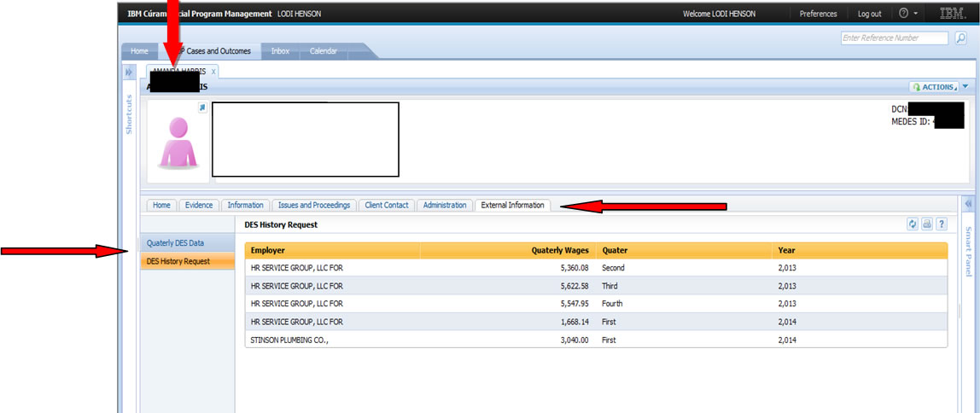Switch to Issues and Proceedings tab

pyautogui.click(x=314, y=205)
